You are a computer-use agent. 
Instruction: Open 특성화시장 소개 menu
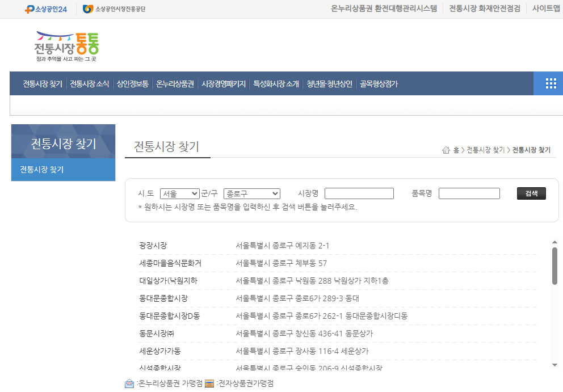(x=276, y=83)
